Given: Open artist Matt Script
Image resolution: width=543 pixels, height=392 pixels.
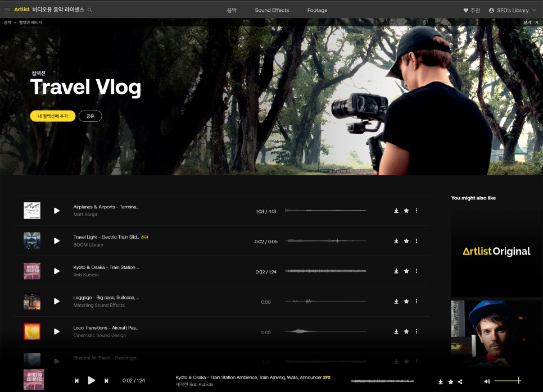Looking at the screenshot, I should click(x=85, y=215).
